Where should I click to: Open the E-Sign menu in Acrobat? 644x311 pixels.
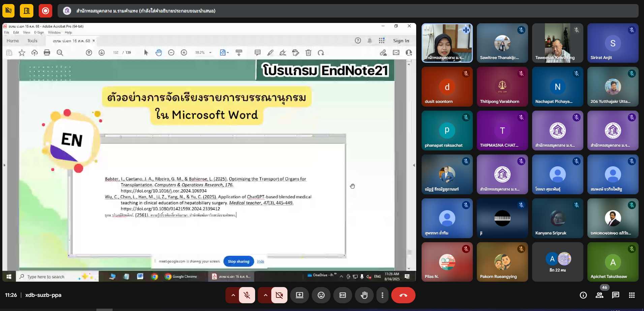pyautogui.click(x=39, y=32)
